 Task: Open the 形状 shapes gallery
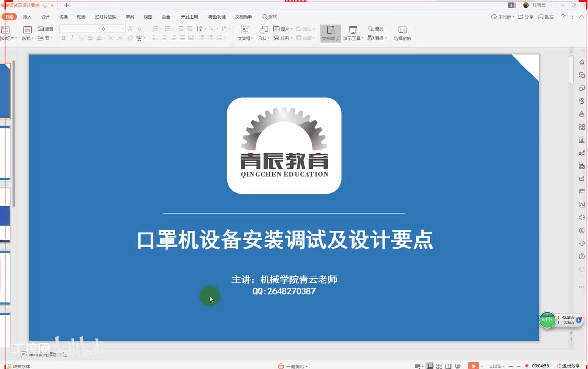pyautogui.click(x=264, y=33)
